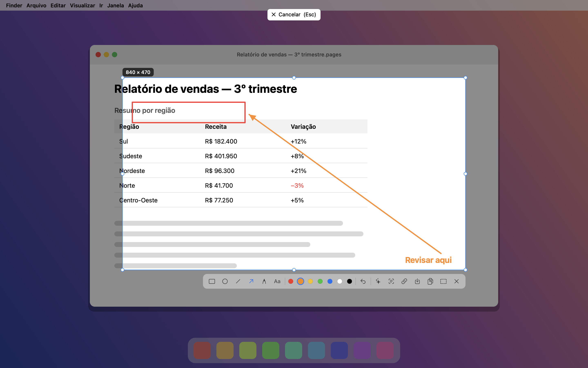Click the bottom-right selection resize handle

tap(465, 270)
